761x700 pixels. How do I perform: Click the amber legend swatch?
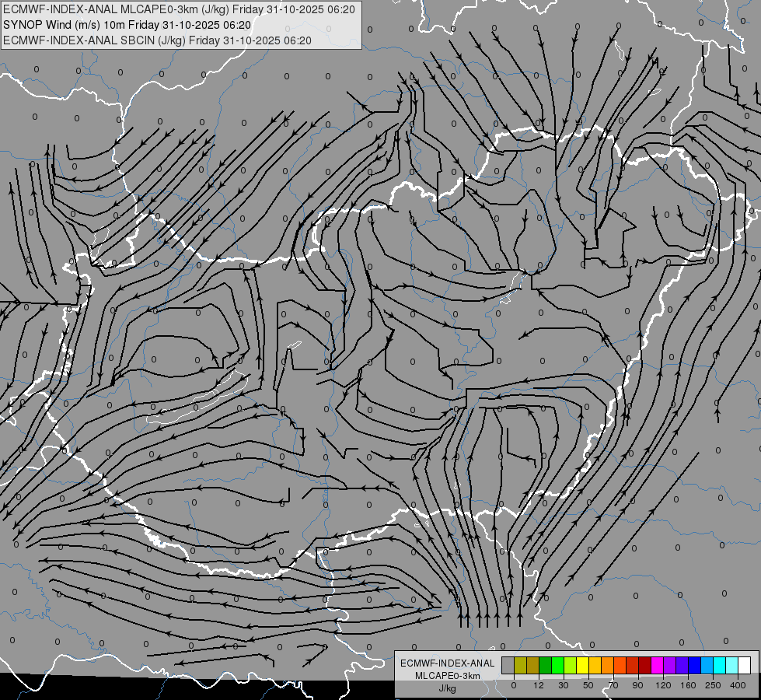(x=595, y=665)
